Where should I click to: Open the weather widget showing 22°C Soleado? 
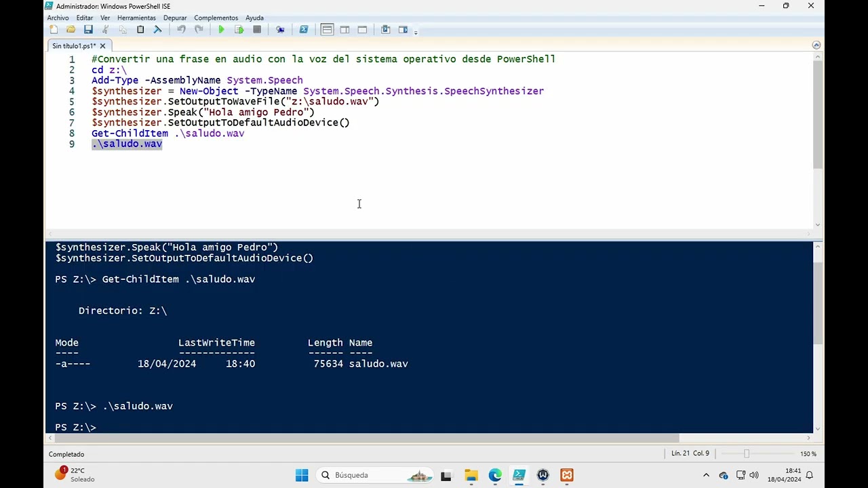pos(75,474)
